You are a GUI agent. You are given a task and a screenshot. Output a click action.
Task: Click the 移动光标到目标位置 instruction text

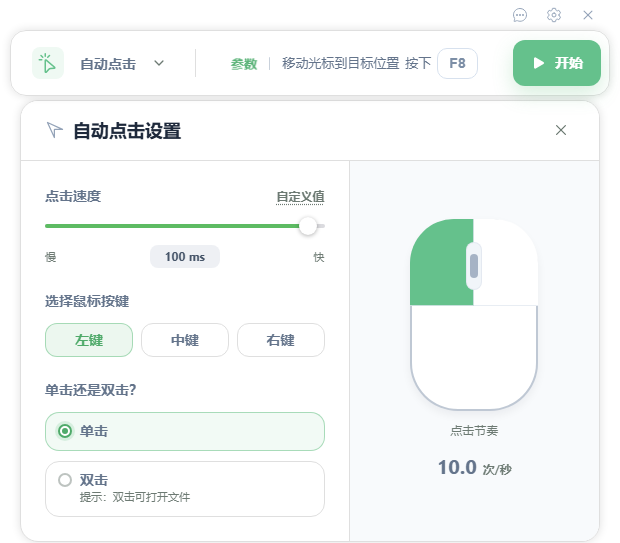pos(340,63)
